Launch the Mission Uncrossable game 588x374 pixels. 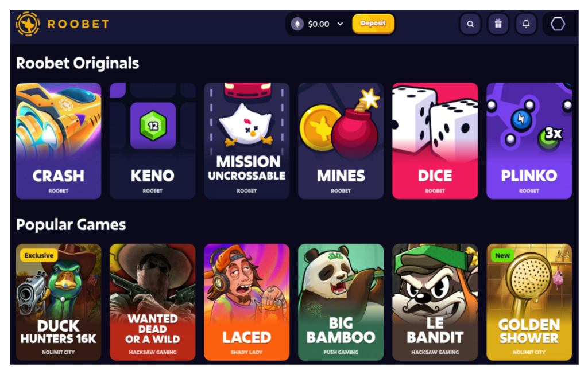pos(247,141)
